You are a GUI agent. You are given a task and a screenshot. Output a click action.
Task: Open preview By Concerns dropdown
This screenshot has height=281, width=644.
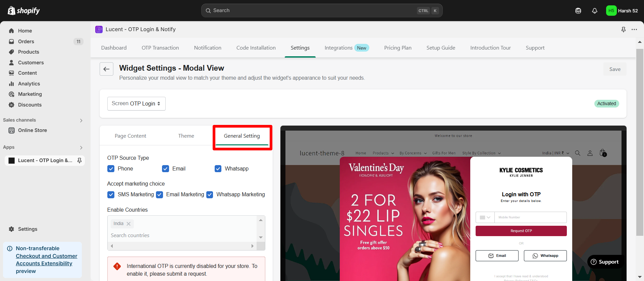(413, 153)
